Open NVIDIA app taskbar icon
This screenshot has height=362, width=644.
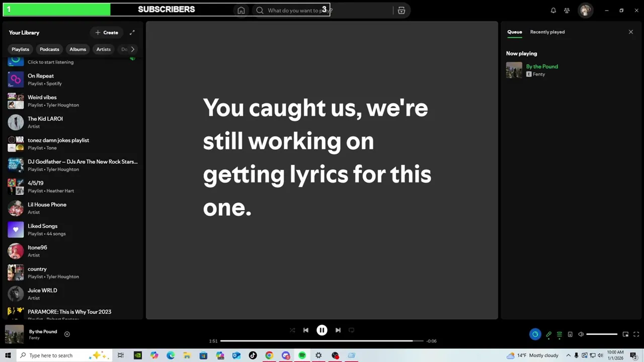click(x=137, y=355)
